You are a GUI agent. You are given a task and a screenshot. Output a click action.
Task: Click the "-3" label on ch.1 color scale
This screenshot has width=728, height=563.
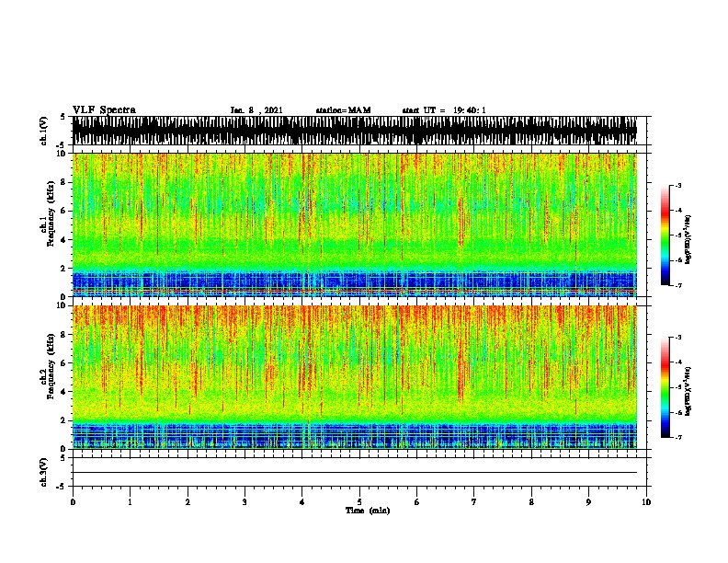(677, 186)
